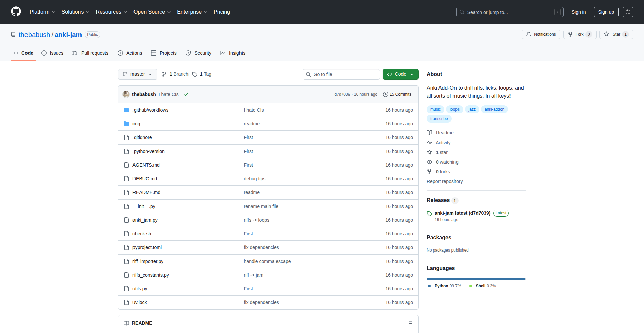Expand the master branch dropdown
This screenshot has height=333, width=644.
pos(138,74)
